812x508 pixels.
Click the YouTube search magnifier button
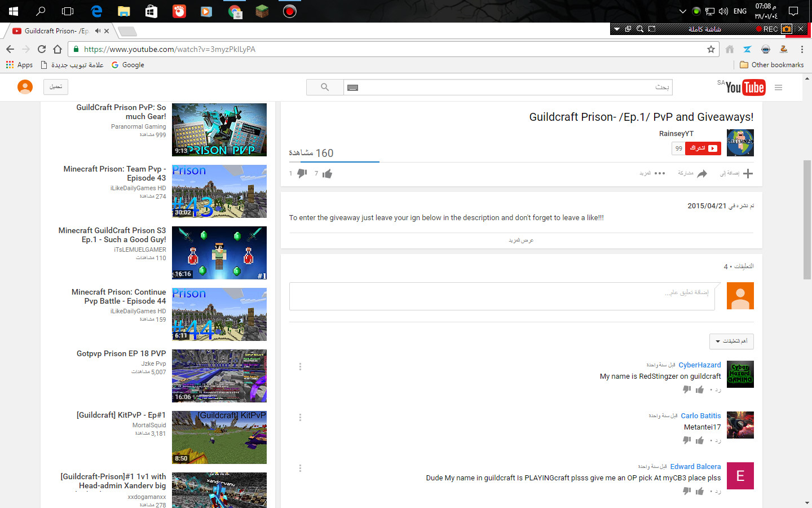tap(325, 87)
